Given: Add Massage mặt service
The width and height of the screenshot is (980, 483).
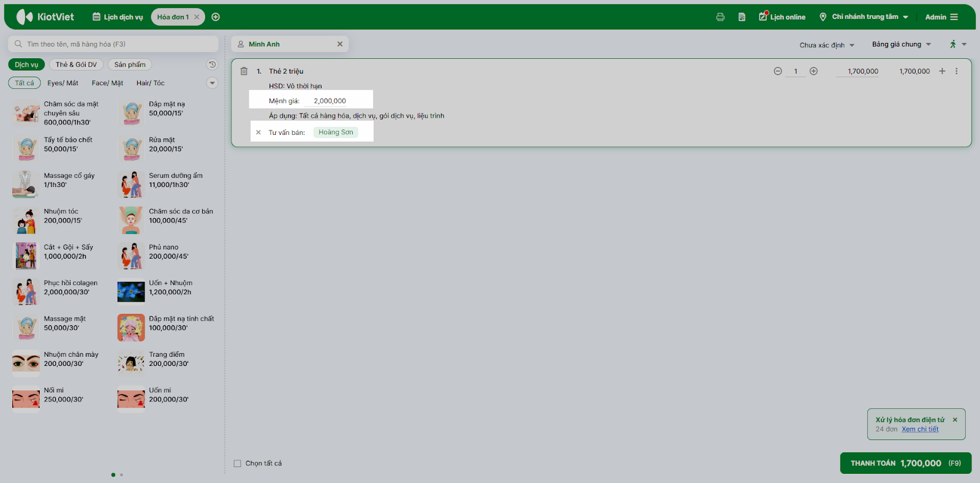Looking at the screenshot, I should pos(61,328).
